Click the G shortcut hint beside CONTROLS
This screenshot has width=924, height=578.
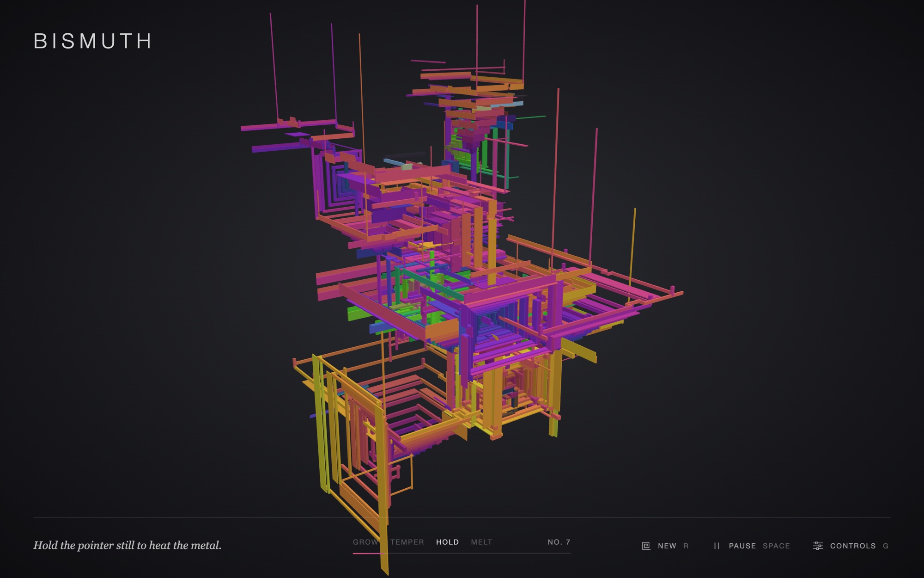coord(886,546)
